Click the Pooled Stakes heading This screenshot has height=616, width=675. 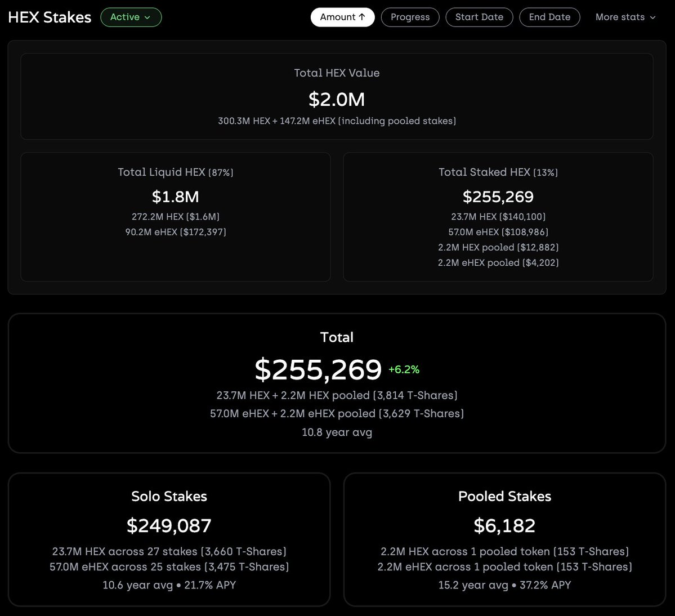(504, 496)
